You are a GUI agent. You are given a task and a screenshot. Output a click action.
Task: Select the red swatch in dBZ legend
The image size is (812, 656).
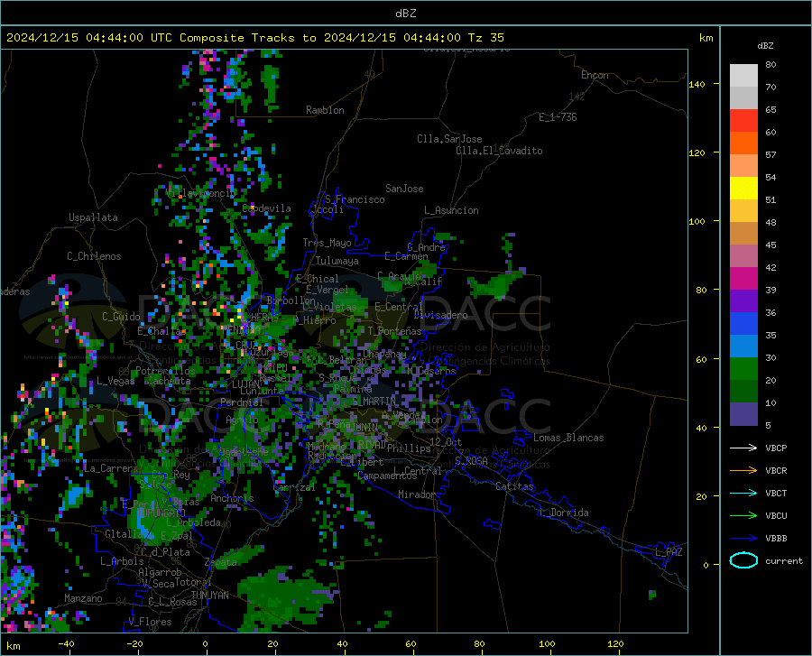(x=743, y=121)
